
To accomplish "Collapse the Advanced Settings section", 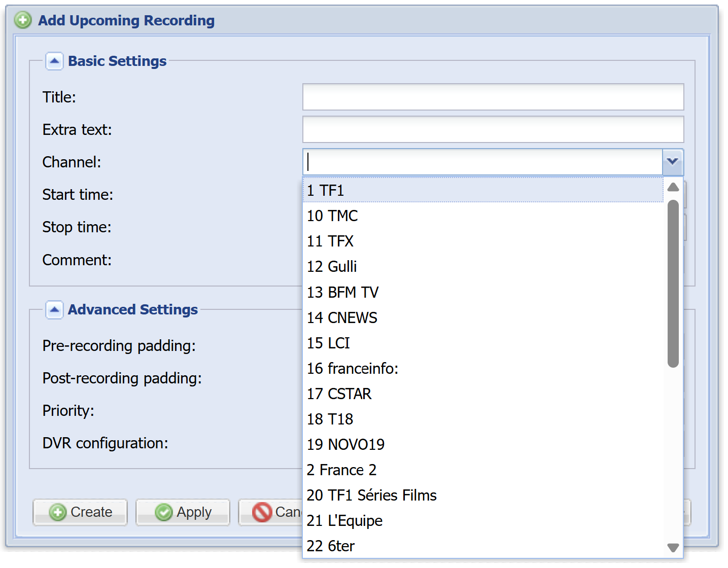I will [54, 309].
